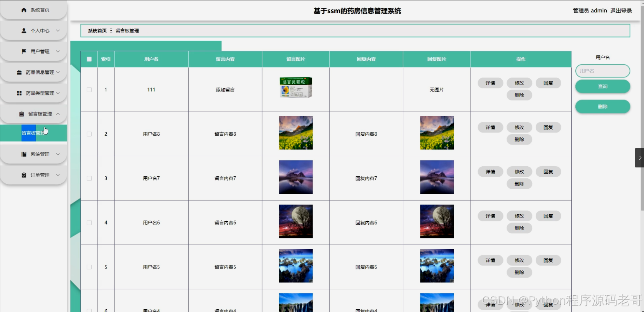Open the 订单管理 sidebar menu label
The width and height of the screenshot is (644, 312).
pos(40,175)
